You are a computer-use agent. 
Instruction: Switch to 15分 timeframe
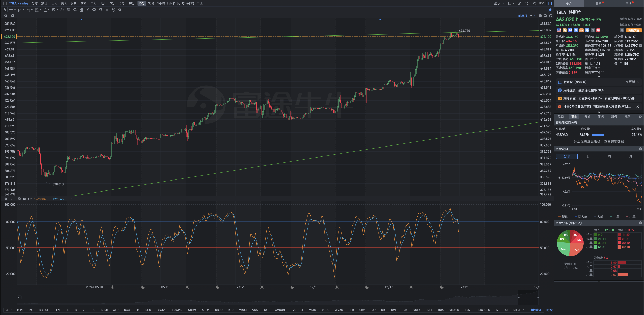pos(141,3)
